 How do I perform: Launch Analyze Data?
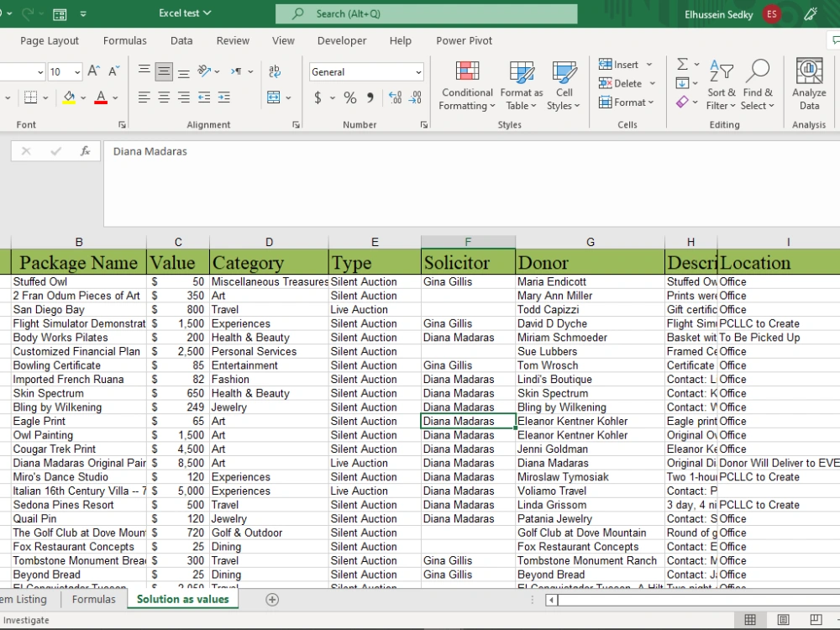[808, 84]
